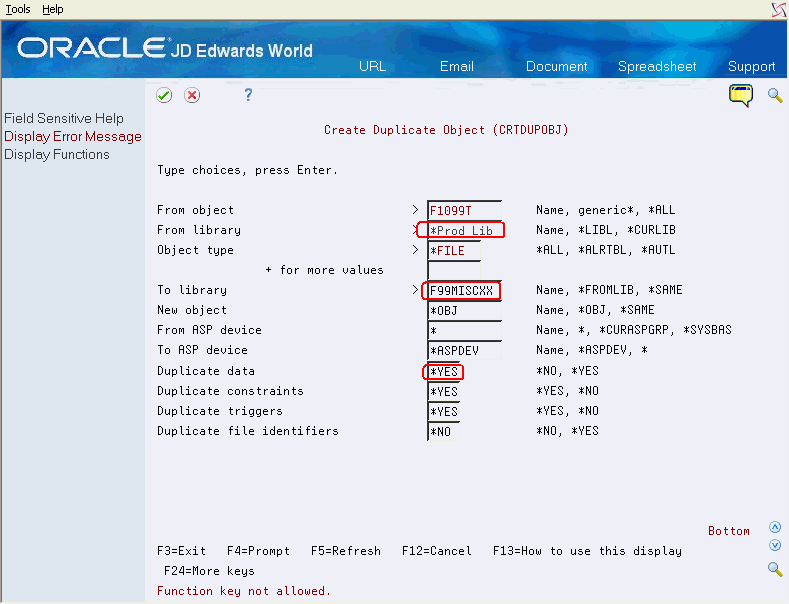Click the Duplicate file identifiers *NO field
Image resolution: width=789 pixels, height=604 pixels.
click(x=443, y=431)
